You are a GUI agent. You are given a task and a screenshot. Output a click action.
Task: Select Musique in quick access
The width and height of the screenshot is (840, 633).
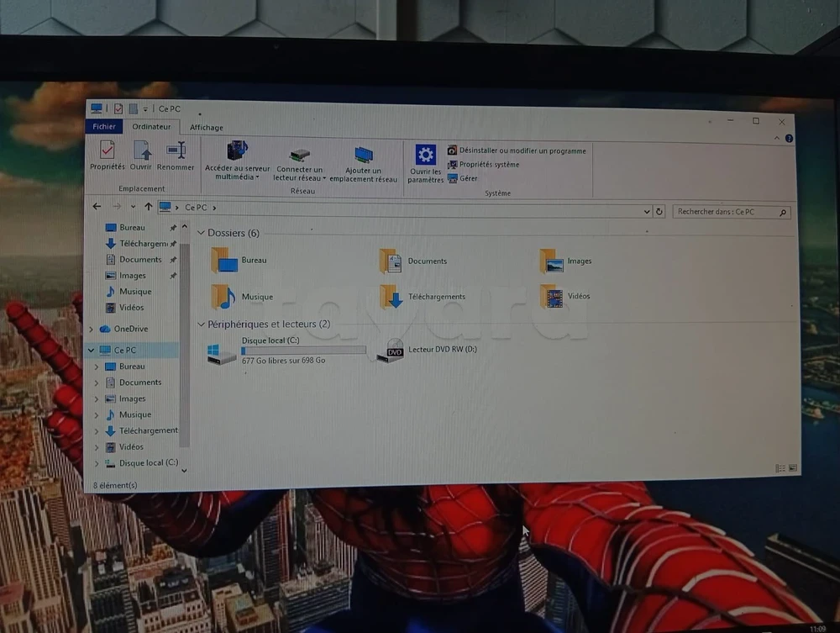[135, 292]
